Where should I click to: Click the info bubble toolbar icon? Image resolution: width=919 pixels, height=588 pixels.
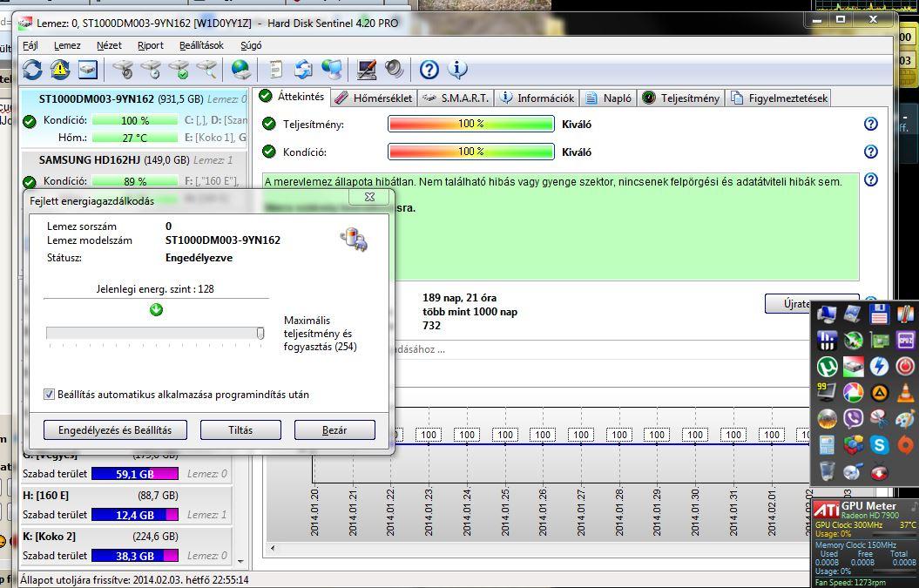457,69
